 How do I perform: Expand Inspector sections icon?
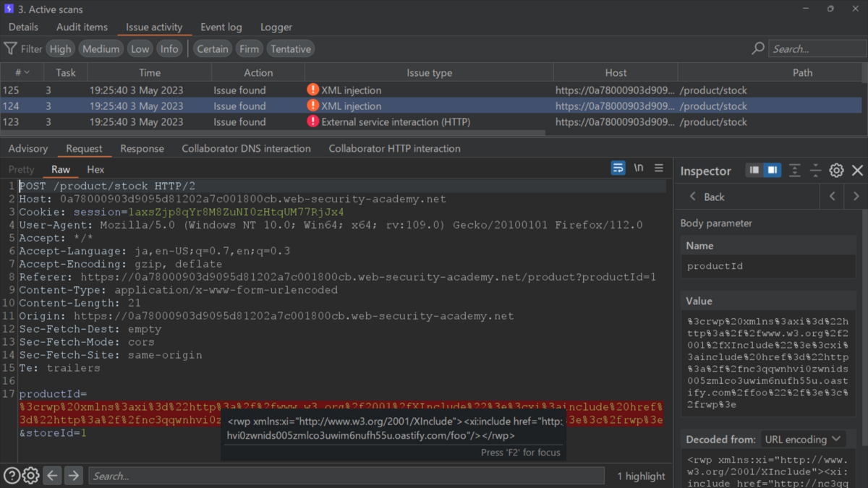pyautogui.click(x=794, y=171)
